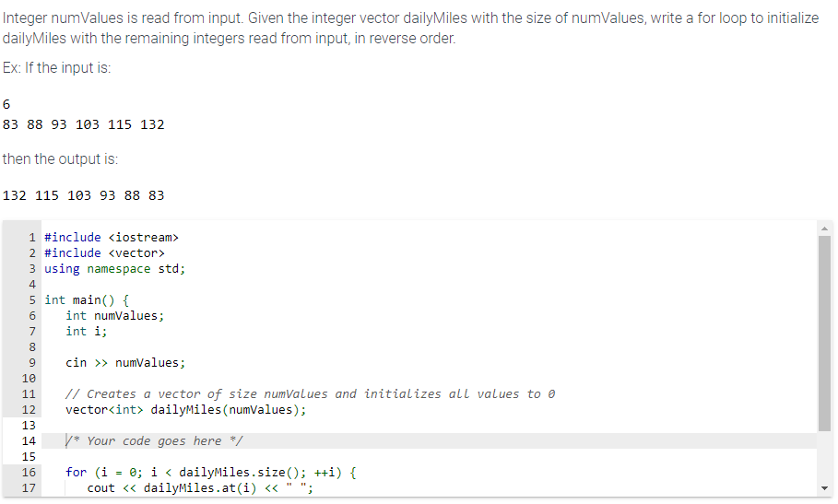Click the scrollbar up arrow
Viewport: 838px width, 504px height.
[824, 228]
